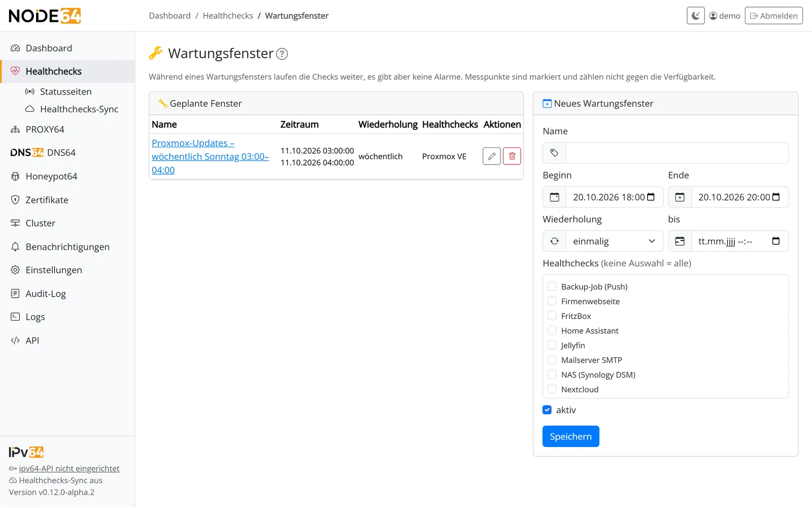The height and width of the screenshot is (508, 812).
Task: Toggle dark mode moon icon
Action: [695, 16]
